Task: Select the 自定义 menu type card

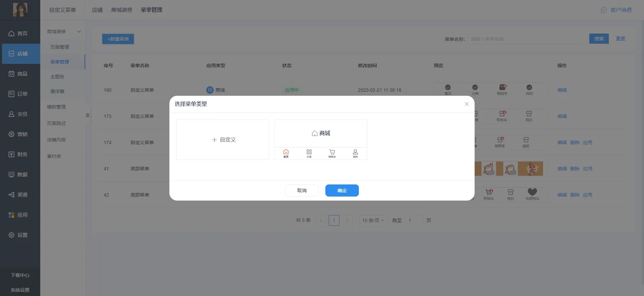Action: 222,140
